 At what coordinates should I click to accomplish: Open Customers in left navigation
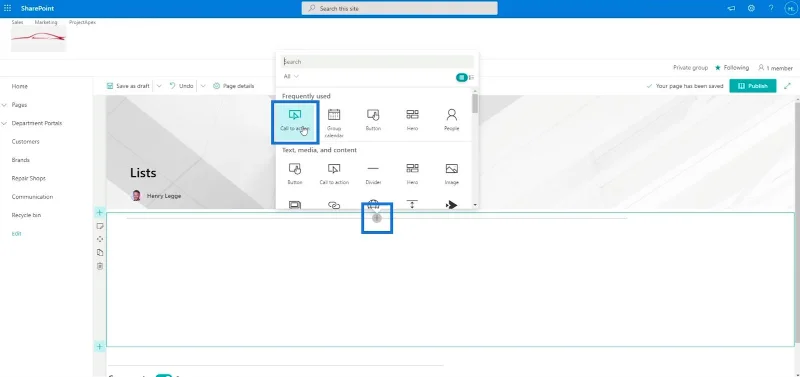click(26, 141)
